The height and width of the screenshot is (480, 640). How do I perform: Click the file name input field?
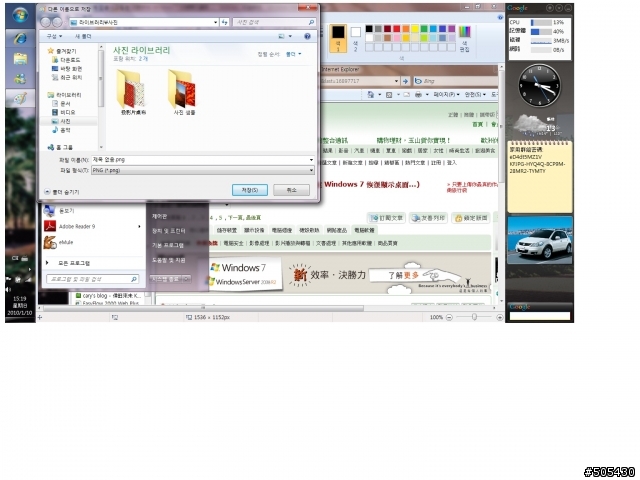pyautogui.click(x=200, y=160)
